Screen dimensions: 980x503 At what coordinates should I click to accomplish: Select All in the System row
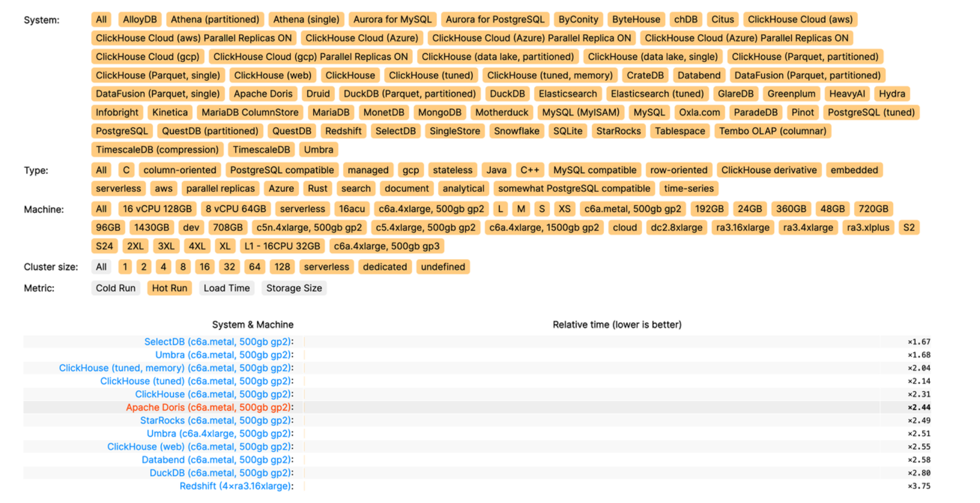click(x=101, y=20)
